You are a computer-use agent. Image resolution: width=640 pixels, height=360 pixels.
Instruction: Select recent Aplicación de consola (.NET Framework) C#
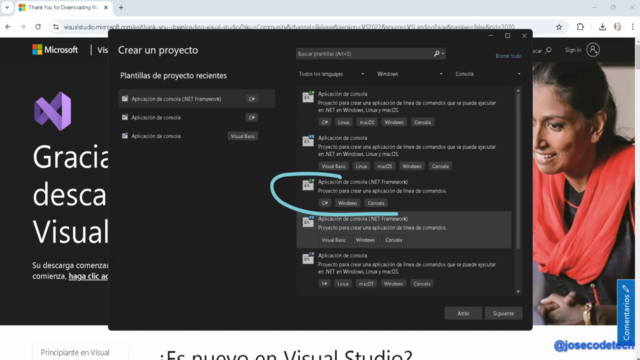click(x=196, y=99)
